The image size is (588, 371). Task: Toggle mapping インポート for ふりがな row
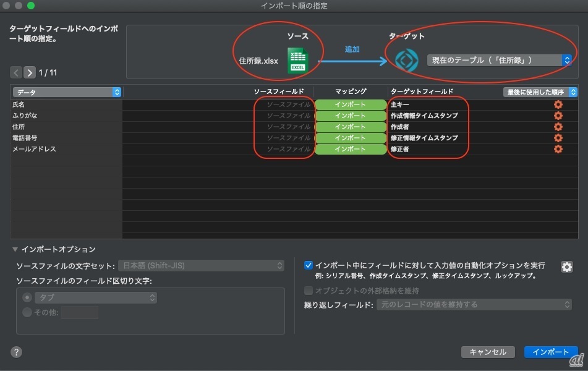[350, 116]
